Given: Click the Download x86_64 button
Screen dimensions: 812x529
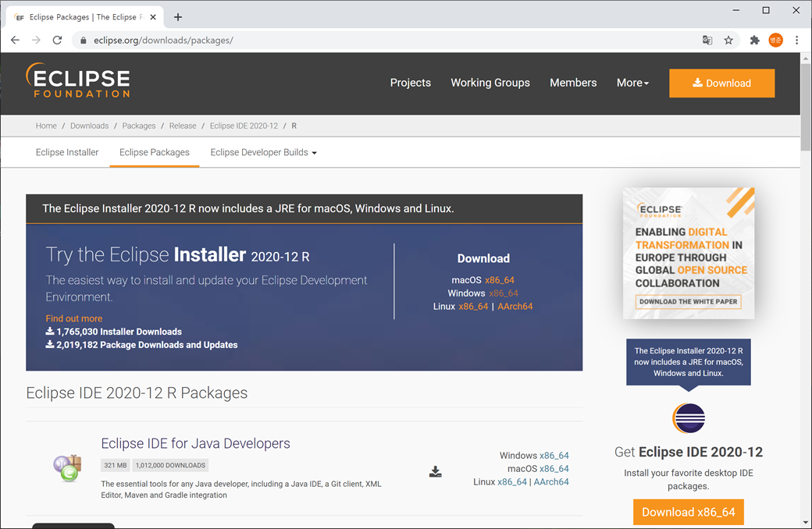Looking at the screenshot, I should [688, 512].
